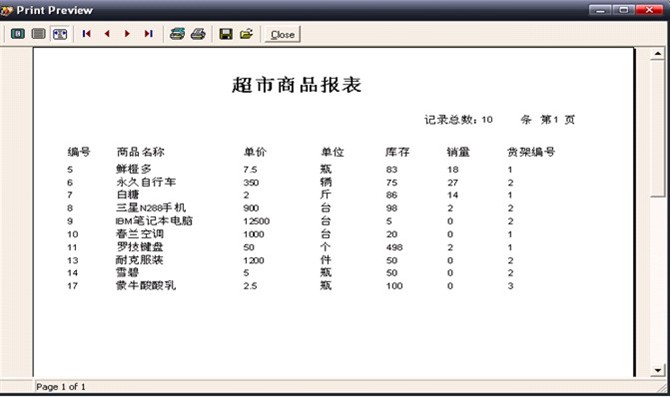Viewport: 670px width, 397px height.
Task: Maximize the Print Preview window
Action: pyautogui.click(x=623, y=10)
